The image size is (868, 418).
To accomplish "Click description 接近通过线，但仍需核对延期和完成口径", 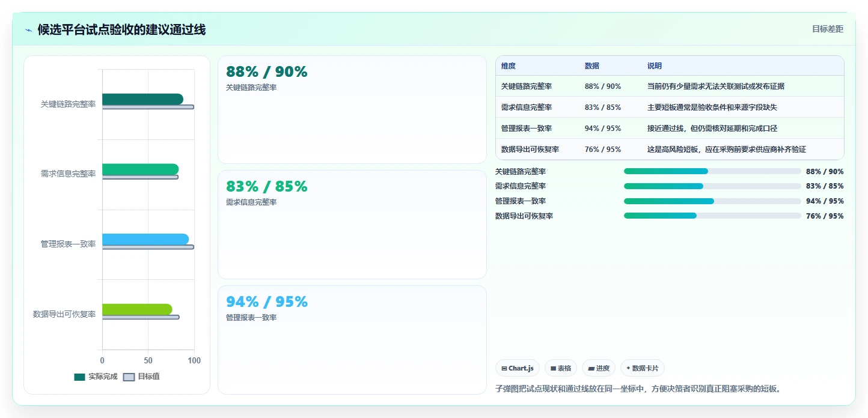I will [712, 129].
